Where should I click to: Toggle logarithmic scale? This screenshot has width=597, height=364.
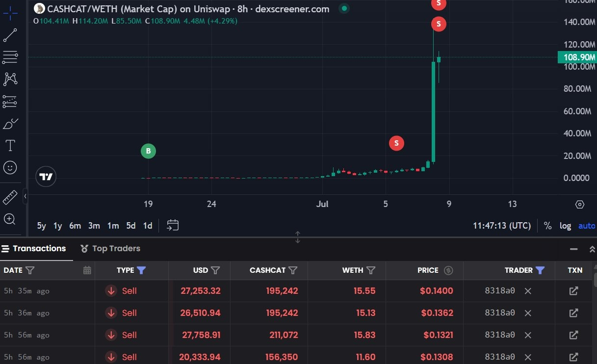566,226
